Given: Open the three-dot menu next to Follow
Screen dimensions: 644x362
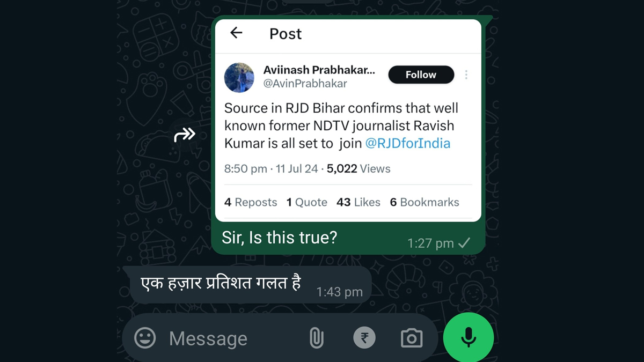Looking at the screenshot, I should pos(466,75).
